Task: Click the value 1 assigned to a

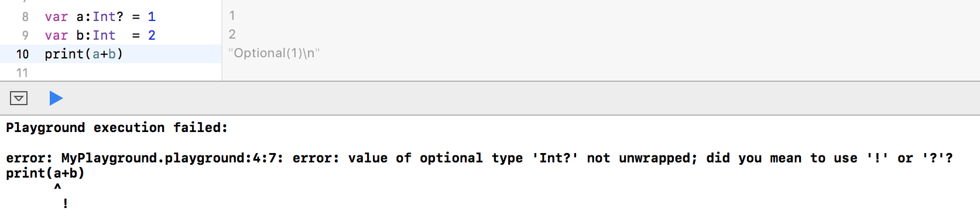Action: coord(152,17)
